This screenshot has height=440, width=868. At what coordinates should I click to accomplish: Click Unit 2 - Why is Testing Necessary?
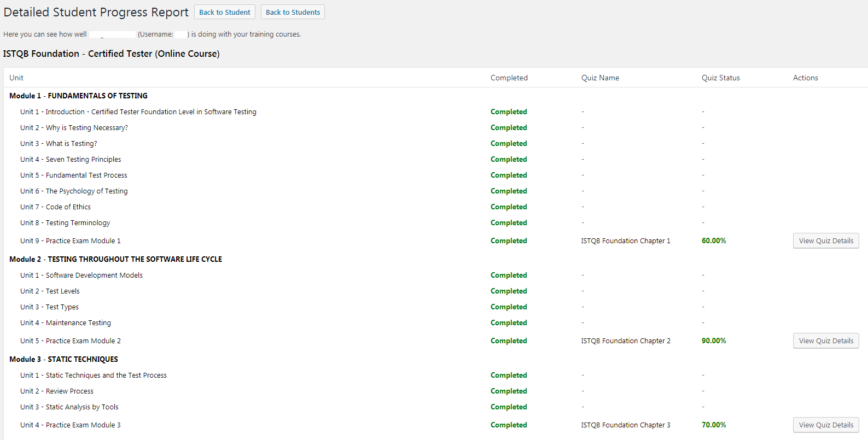(x=74, y=127)
